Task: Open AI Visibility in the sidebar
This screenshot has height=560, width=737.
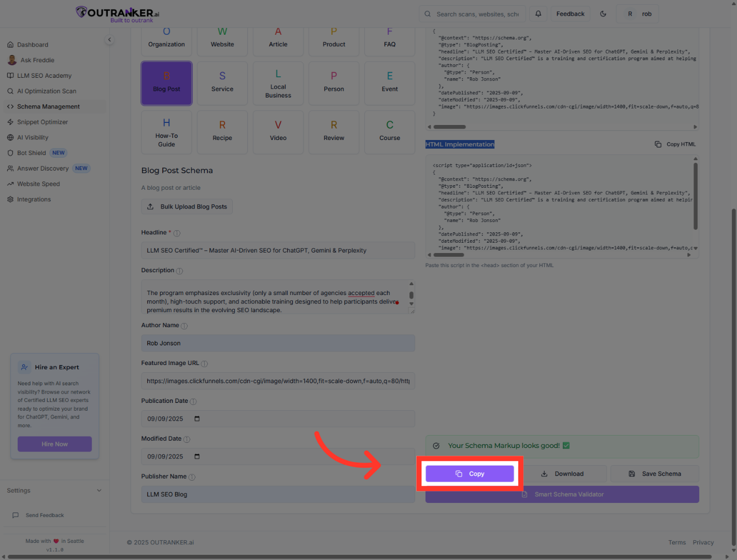Action: click(x=55, y=137)
